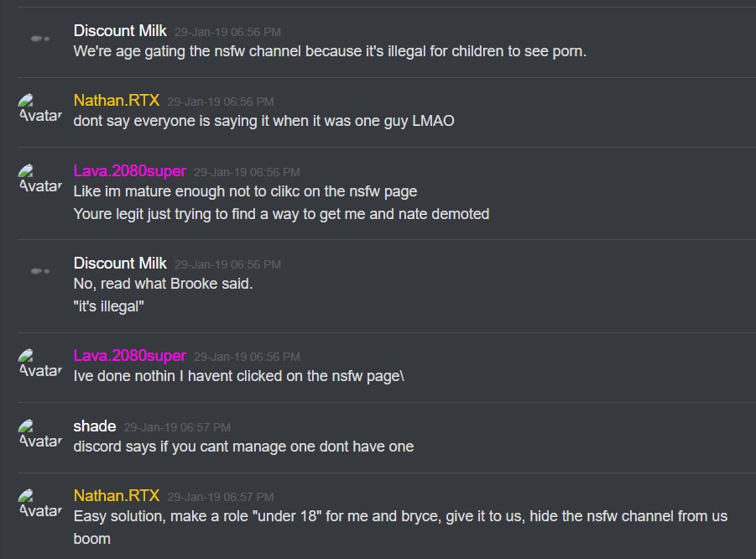Image resolution: width=756 pixels, height=559 pixels.
Task: Open avatar beside Lava.2080super 'Ive done nothin' message
Action: (40, 363)
